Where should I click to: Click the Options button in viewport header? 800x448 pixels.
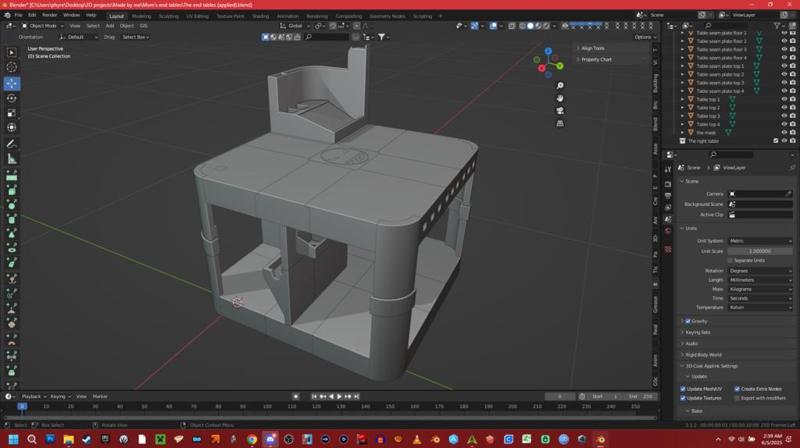point(645,37)
